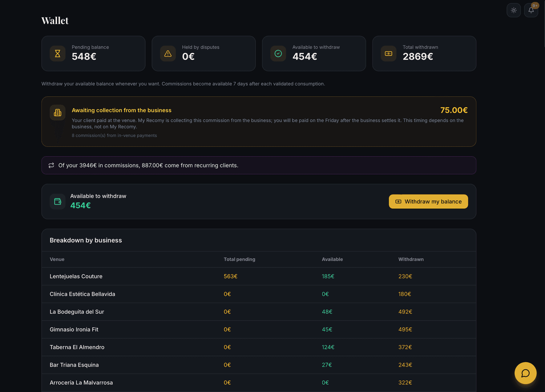Click the Venue column header
Screen dimensions: 545x392
[x=57, y=259]
